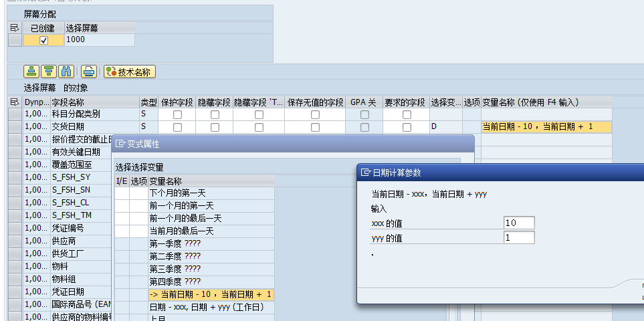Select 第二季度 ???? in variable list

tap(211, 257)
